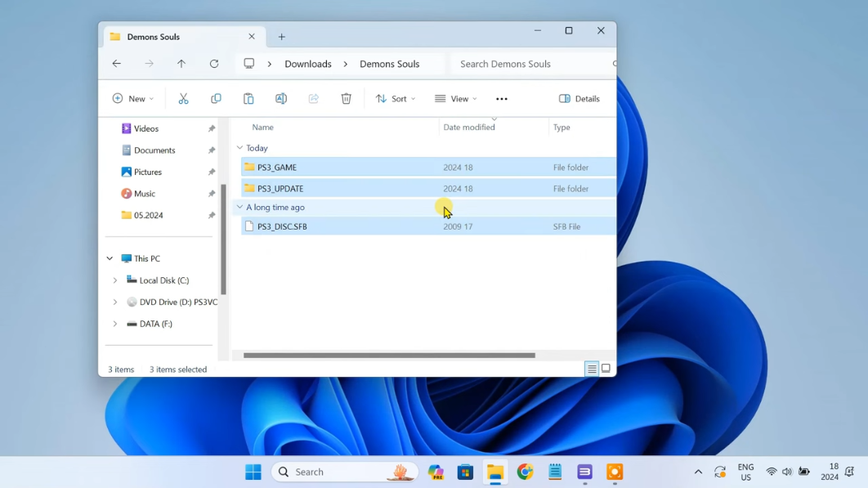Navigate up one folder level

point(181,64)
